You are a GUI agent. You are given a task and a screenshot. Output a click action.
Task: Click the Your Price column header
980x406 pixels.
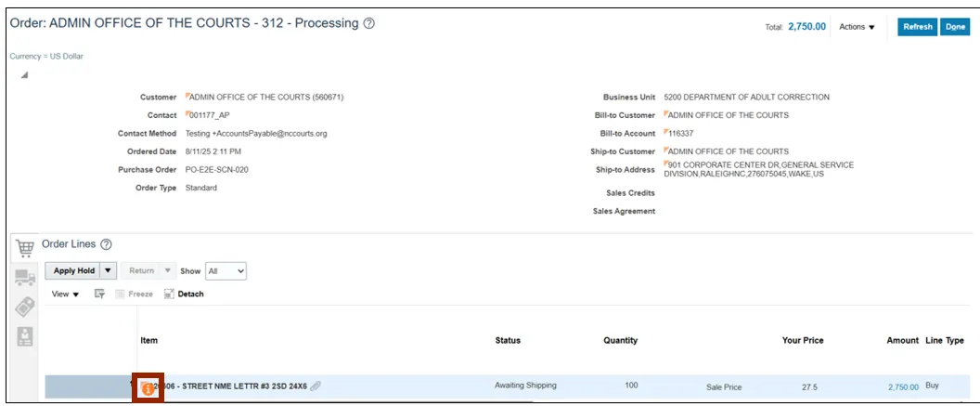point(803,341)
